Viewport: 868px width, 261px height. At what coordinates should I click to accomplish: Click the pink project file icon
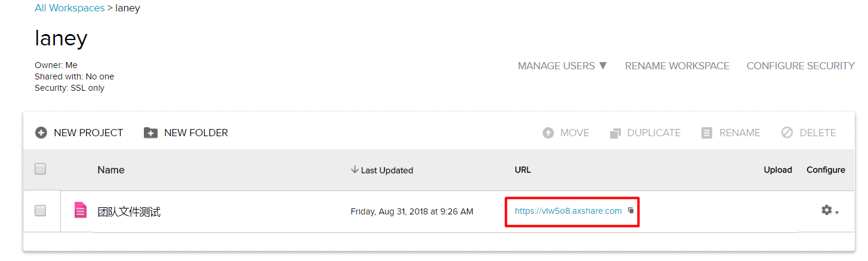click(80, 210)
